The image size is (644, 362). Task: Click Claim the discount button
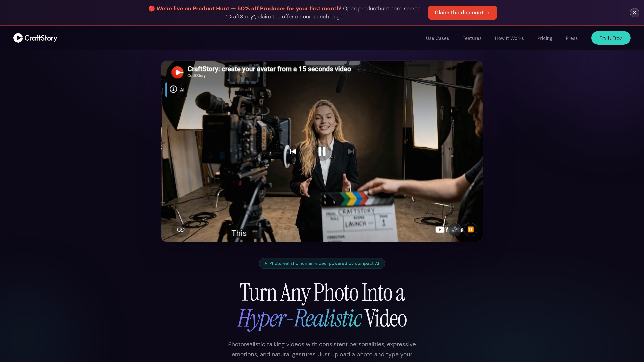pos(462,13)
